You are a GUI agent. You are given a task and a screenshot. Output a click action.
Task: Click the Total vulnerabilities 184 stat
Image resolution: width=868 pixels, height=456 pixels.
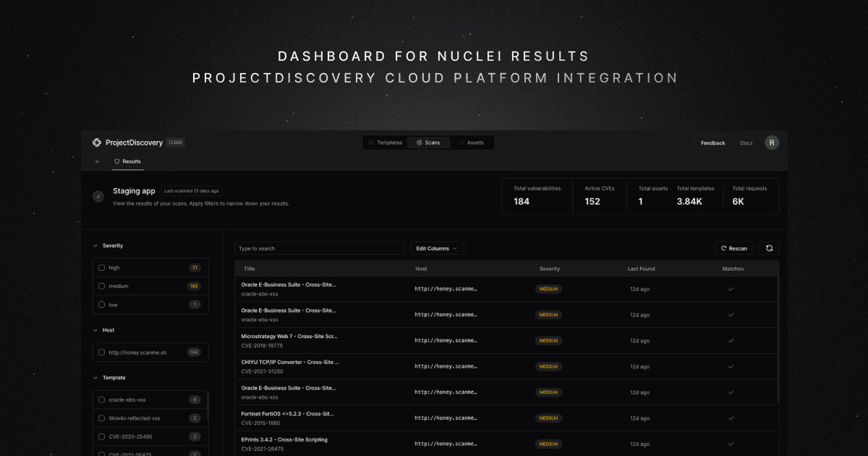(537, 195)
